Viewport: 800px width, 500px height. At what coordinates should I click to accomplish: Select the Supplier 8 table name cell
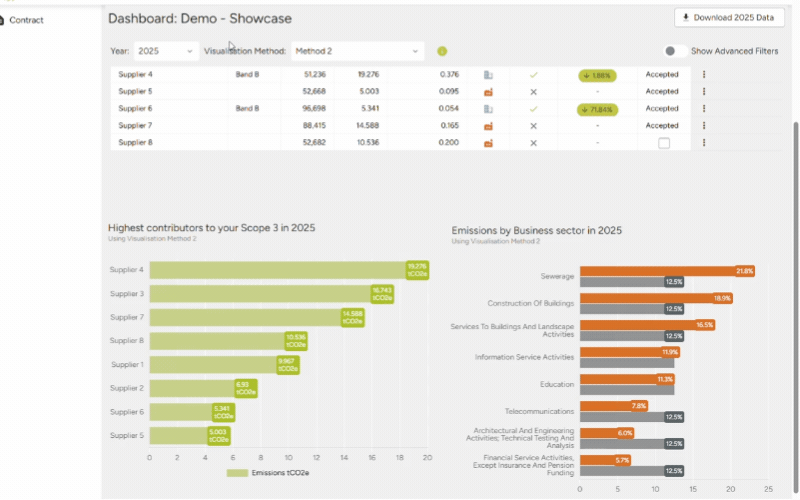pyautogui.click(x=135, y=142)
